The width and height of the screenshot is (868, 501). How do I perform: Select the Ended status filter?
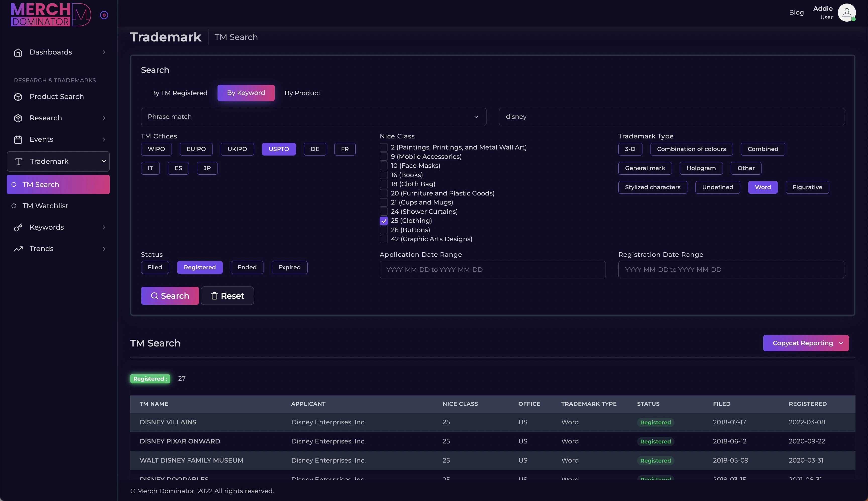click(x=247, y=267)
